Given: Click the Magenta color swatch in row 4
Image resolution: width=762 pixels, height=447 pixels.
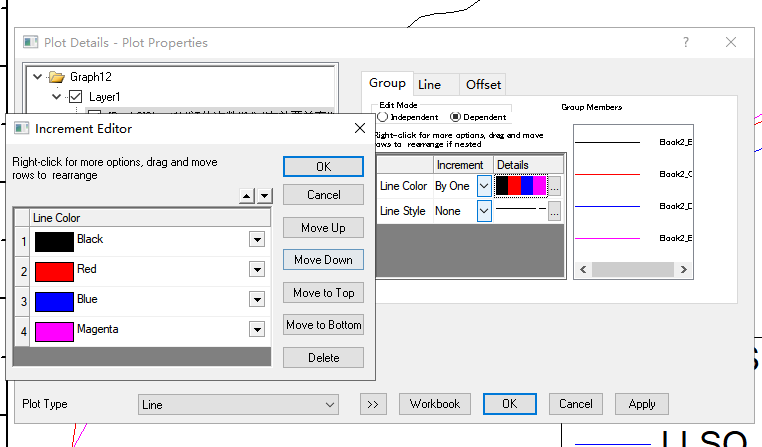Looking at the screenshot, I should point(54,330).
